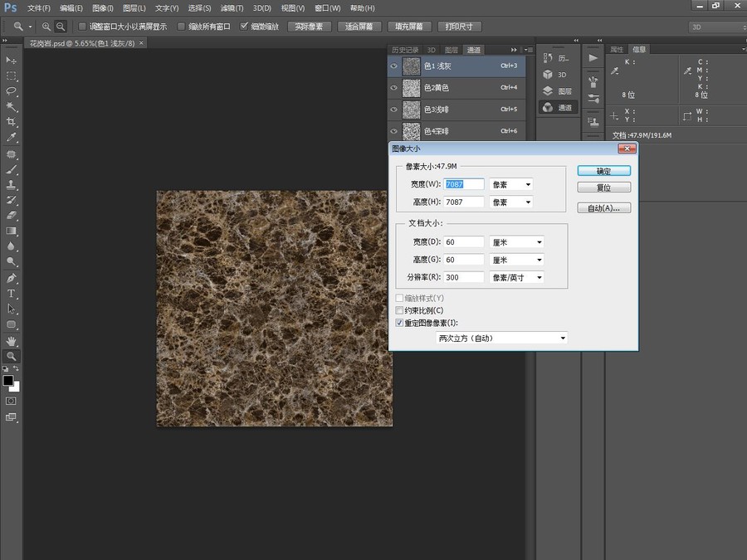Choose zoom-out mode in options bar

pos(61,27)
